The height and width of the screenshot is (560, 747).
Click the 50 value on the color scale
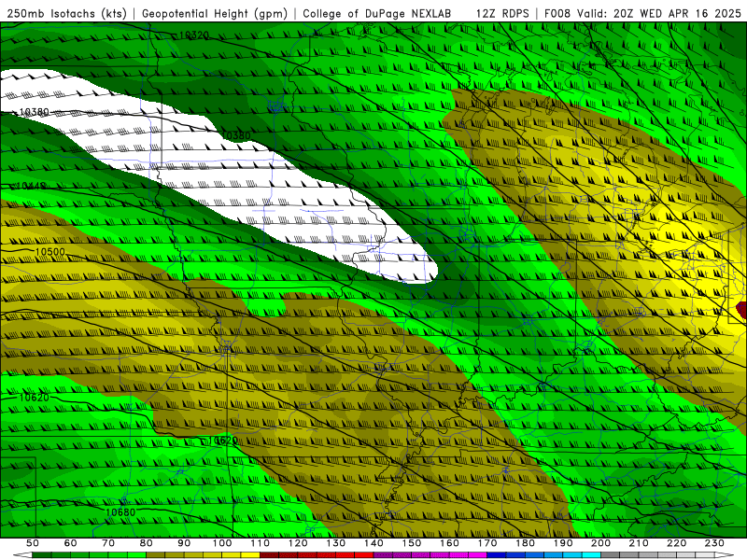click(33, 543)
